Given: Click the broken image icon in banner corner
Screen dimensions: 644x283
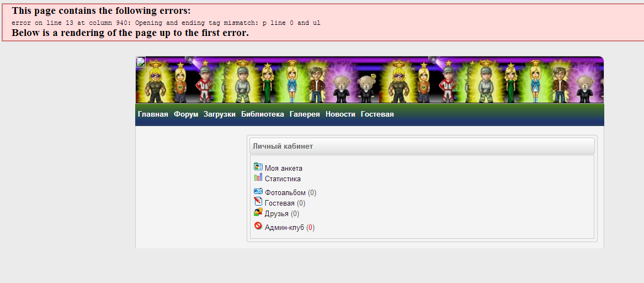Looking at the screenshot, I should tap(141, 62).
